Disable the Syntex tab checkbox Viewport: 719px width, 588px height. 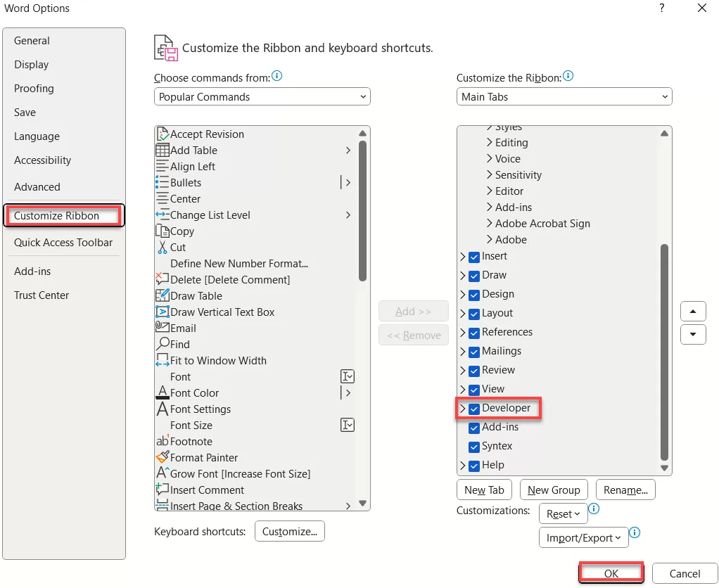point(474,447)
